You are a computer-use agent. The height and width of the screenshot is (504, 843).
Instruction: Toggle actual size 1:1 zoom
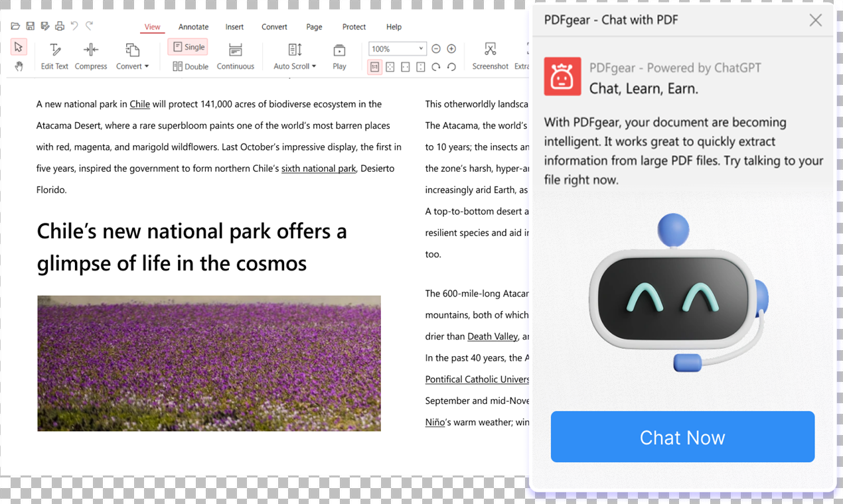[x=374, y=66]
